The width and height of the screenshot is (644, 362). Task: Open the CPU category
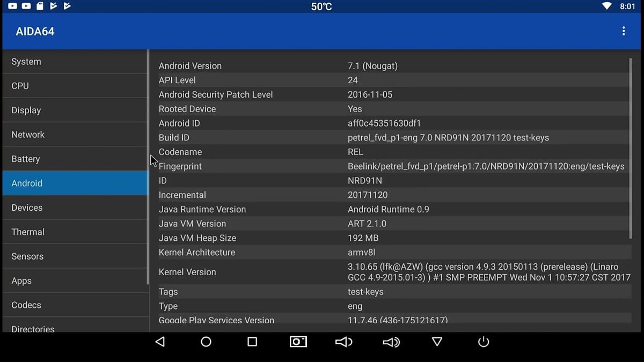tap(75, 86)
